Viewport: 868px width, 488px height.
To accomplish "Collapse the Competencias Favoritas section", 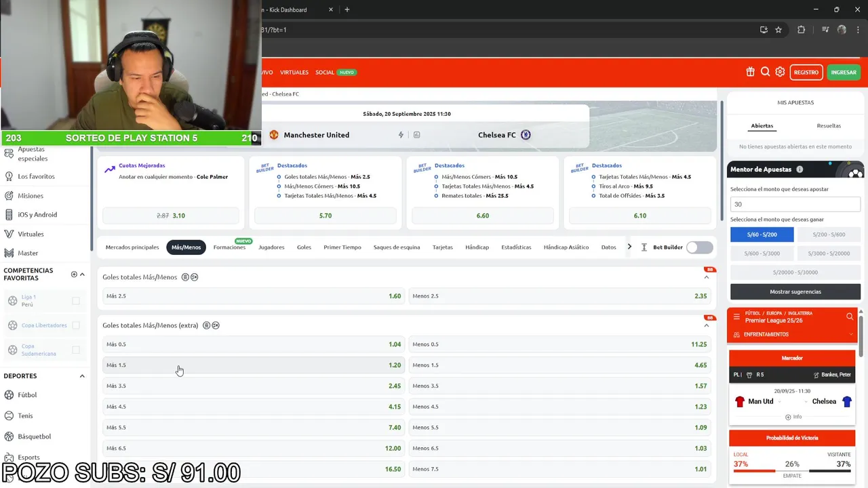I will [x=82, y=274].
